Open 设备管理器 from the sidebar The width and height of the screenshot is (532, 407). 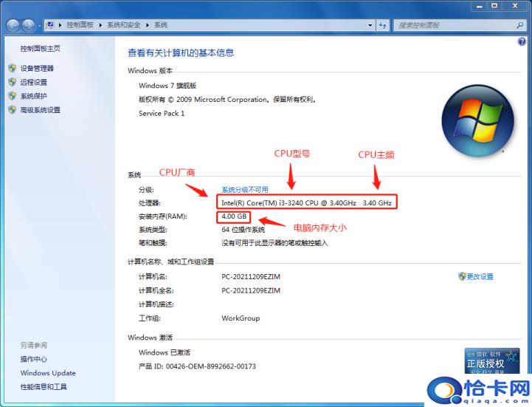coord(37,68)
